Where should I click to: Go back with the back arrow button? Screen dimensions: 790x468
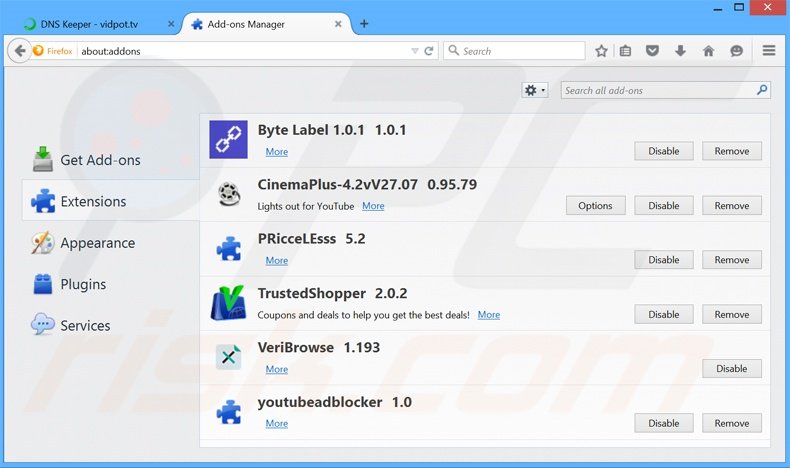point(20,51)
